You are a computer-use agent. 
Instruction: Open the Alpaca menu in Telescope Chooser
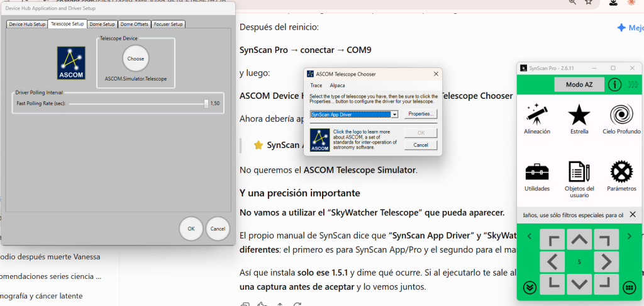337,86
